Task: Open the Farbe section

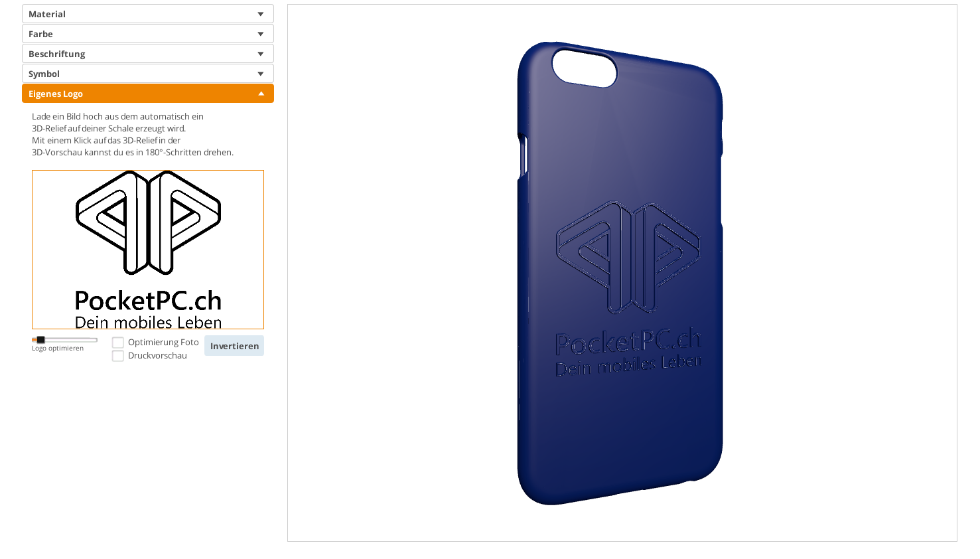Action: (147, 34)
